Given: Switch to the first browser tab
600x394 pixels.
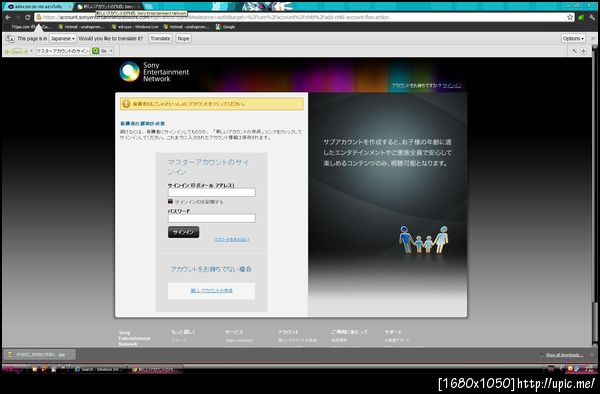Looking at the screenshot, I should coord(38,7).
